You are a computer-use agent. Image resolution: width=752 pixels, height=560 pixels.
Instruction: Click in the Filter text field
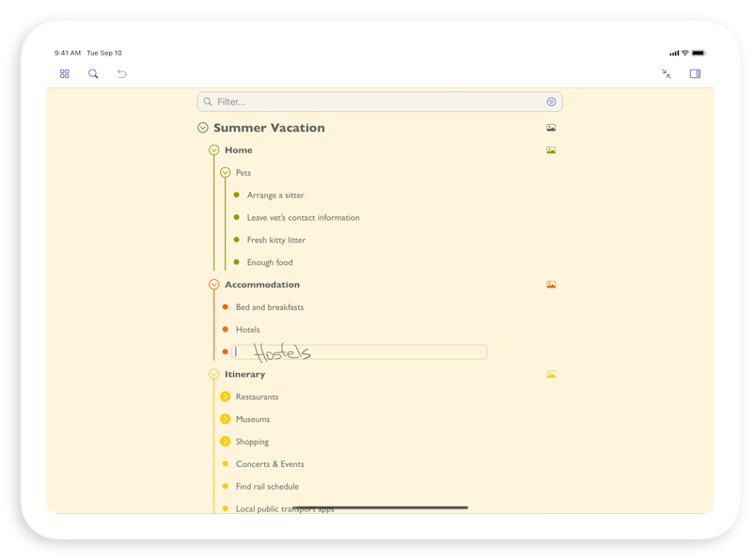[x=376, y=101]
